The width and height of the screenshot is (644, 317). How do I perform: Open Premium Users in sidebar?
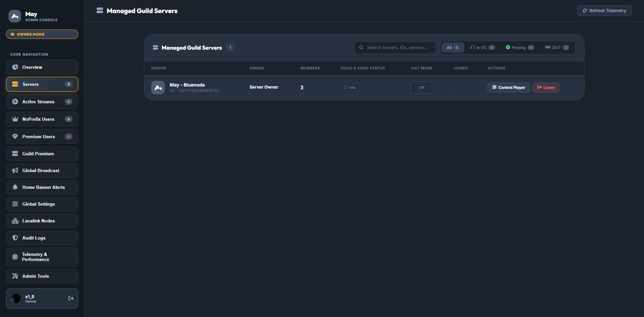click(x=42, y=137)
